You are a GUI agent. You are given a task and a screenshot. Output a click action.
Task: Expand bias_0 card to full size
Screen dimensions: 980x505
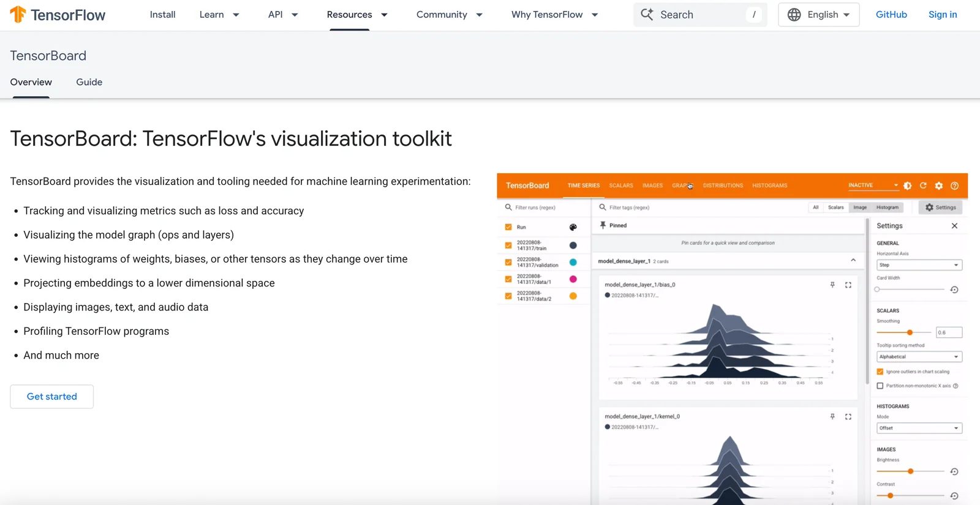(848, 285)
